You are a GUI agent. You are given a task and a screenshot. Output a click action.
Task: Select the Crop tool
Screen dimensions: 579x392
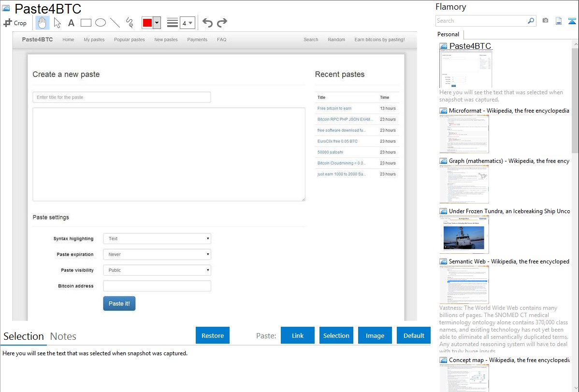click(x=15, y=23)
